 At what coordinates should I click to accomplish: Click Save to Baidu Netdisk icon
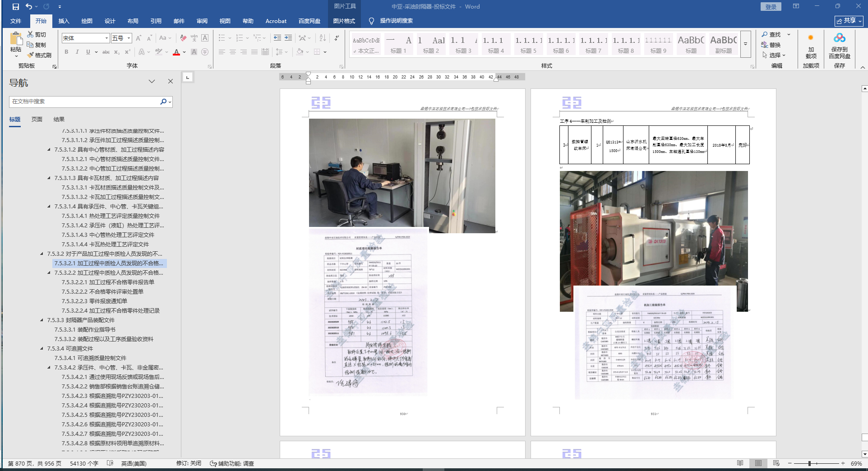tap(839, 38)
